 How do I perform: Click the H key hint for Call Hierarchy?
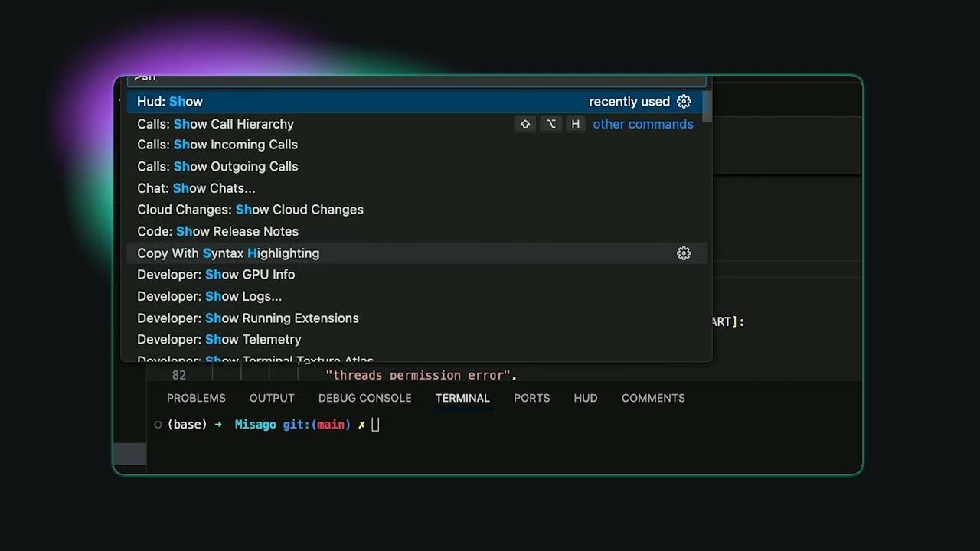tap(575, 124)
